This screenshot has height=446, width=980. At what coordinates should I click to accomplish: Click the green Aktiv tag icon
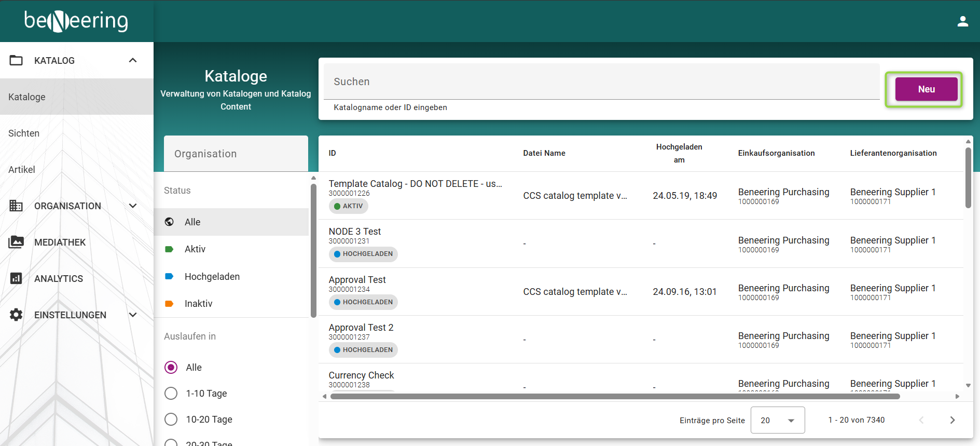(x=169, y=249)
